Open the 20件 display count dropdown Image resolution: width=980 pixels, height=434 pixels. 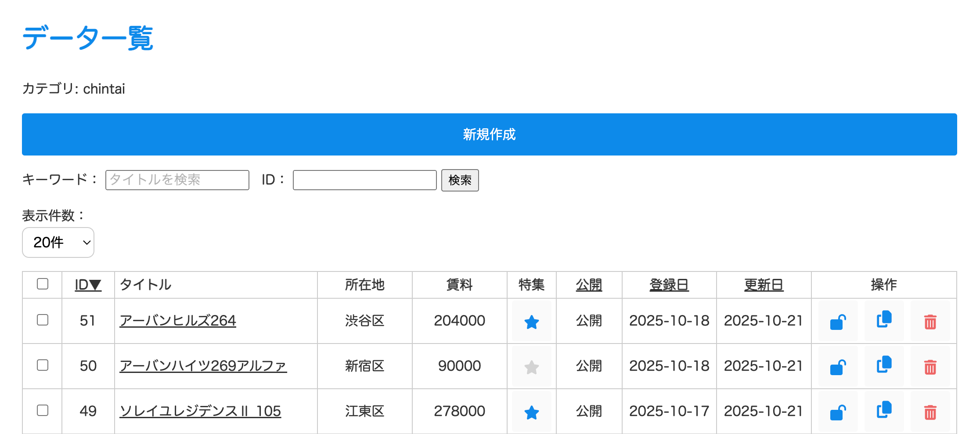tap(58, 242)
